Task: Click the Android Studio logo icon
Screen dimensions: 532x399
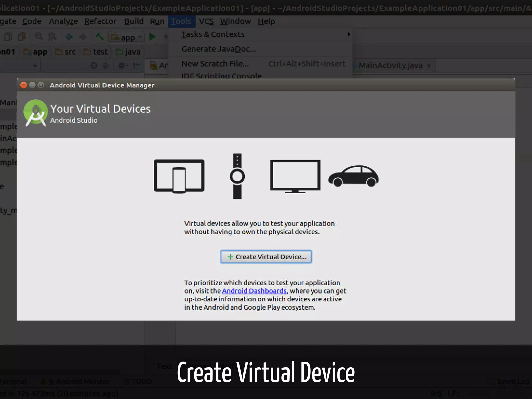Action: [35, 113]
